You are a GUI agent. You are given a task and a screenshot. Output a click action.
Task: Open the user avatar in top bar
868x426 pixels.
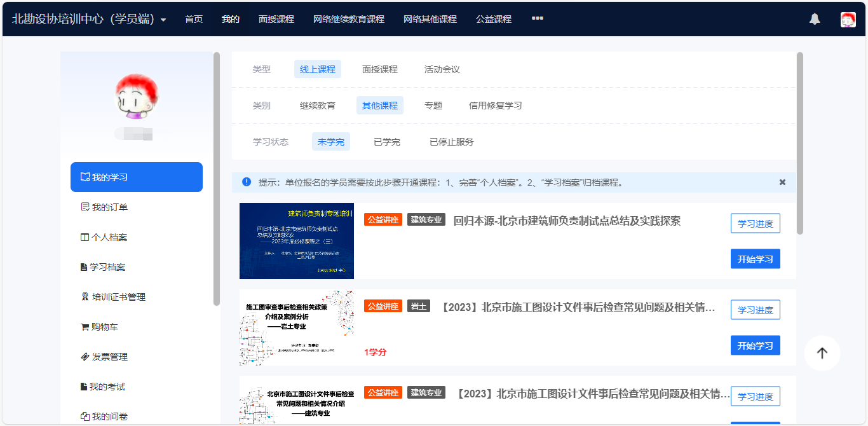tap(848, 19)
